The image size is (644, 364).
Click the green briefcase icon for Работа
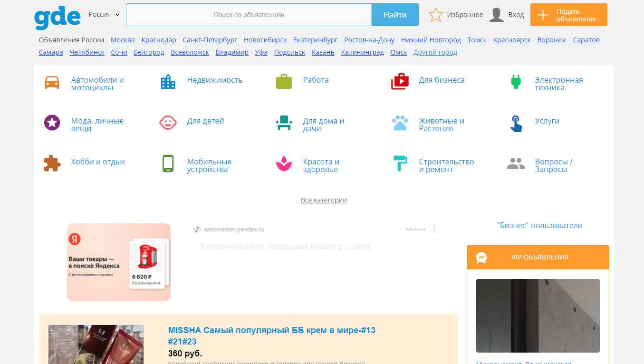(284, 82)
